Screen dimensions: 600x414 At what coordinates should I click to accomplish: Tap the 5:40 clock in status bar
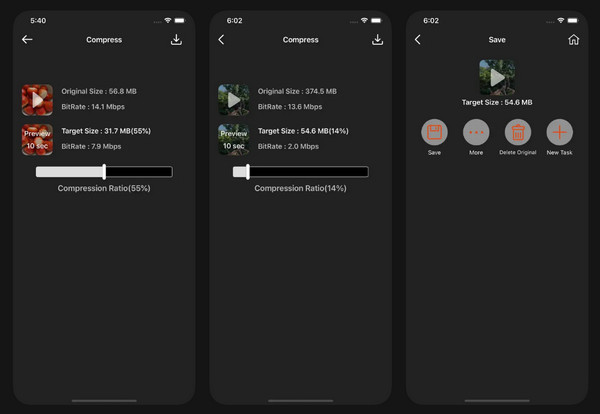tap(38, 21)
